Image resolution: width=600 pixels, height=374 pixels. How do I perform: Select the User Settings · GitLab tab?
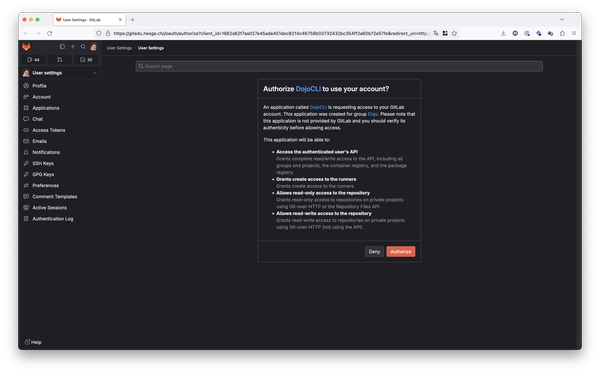coord(89,20)
